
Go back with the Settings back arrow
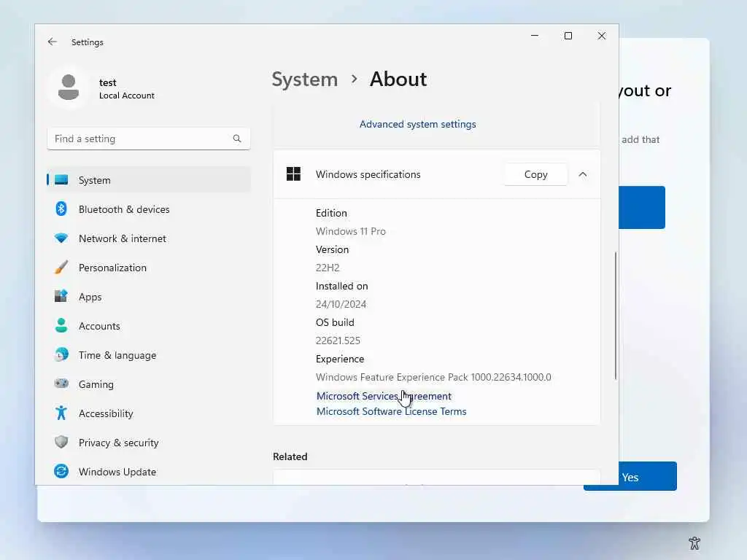coord(53,42)
